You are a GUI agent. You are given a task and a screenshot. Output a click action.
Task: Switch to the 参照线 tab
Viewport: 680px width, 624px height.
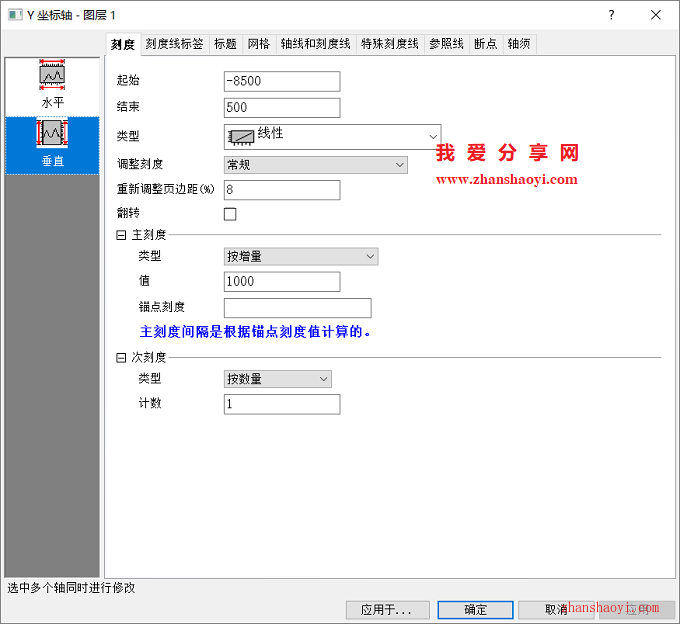[447, 44]
